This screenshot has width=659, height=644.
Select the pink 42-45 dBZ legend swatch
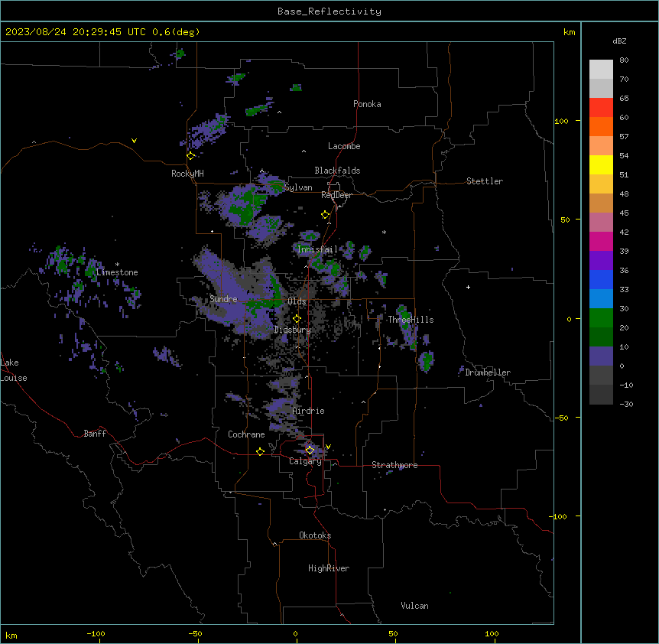tap(601, 222)
